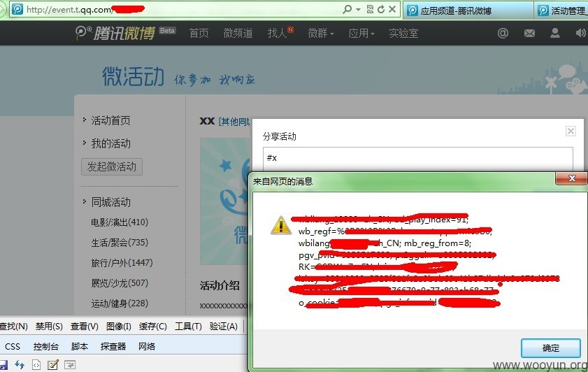Click the word-wrap icon in developer tools
The height and width of the screenshot is (372, 588).
point(70,364)
